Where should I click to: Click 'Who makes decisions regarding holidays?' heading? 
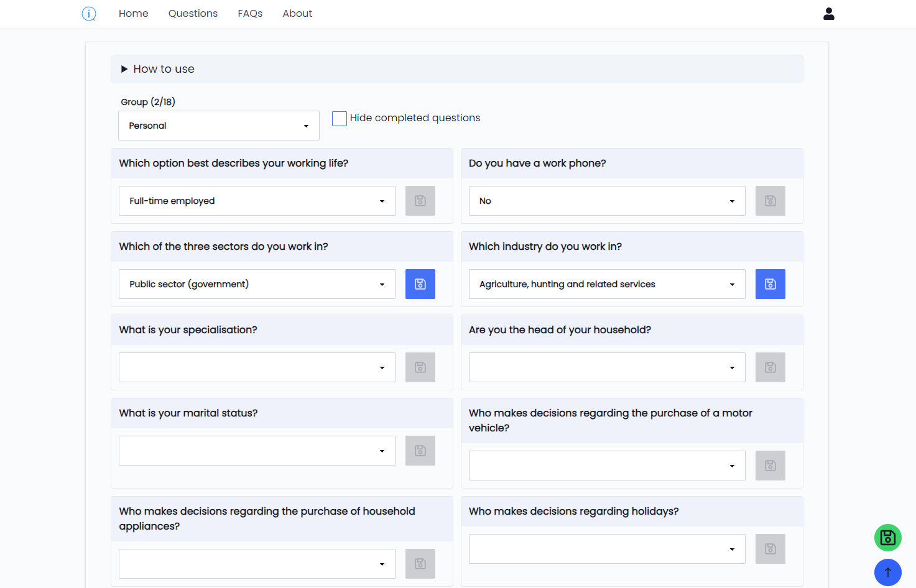(574, 512)
